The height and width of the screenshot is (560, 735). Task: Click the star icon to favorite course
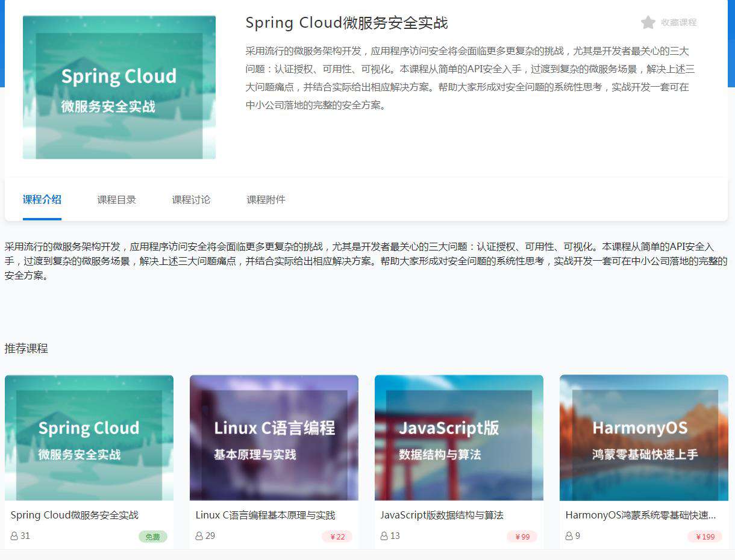point(648,22)
